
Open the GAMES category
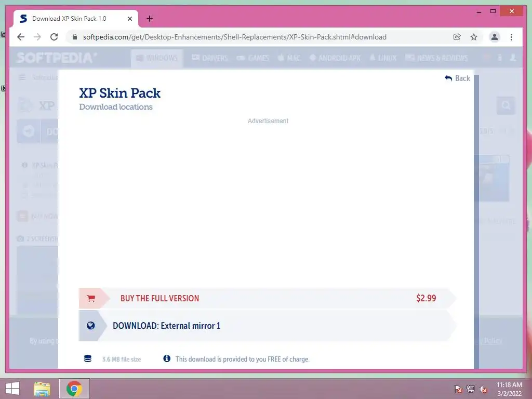(x=253, y=58)
